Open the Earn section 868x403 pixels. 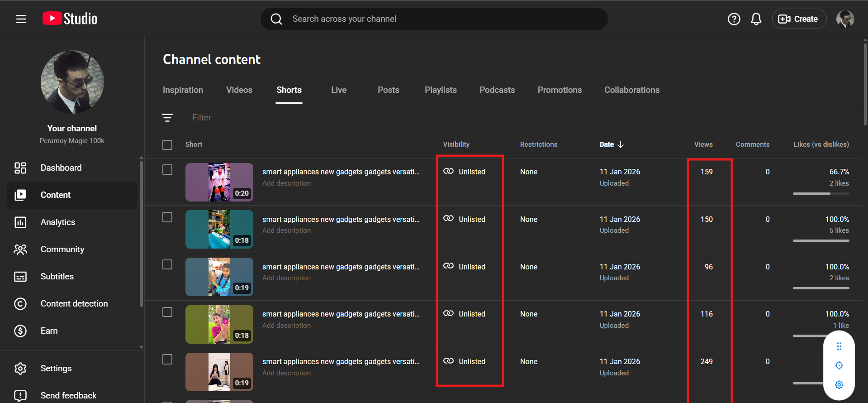pos(49,331)
